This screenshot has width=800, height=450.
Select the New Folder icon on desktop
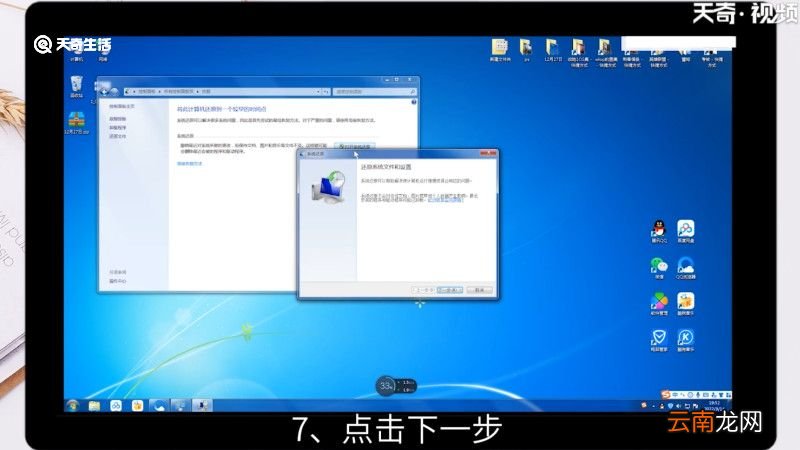point(500,51)
